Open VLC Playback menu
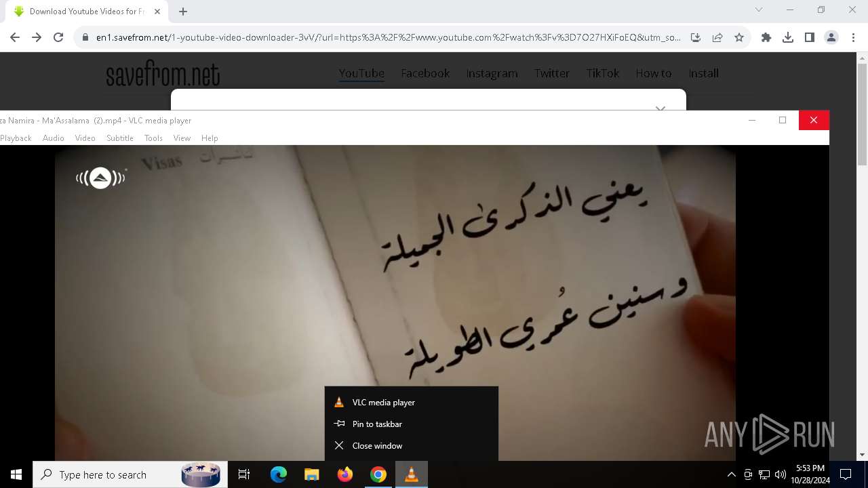Image resolution: width=868 pixels, height=488 pixels. tap(16, 138)
